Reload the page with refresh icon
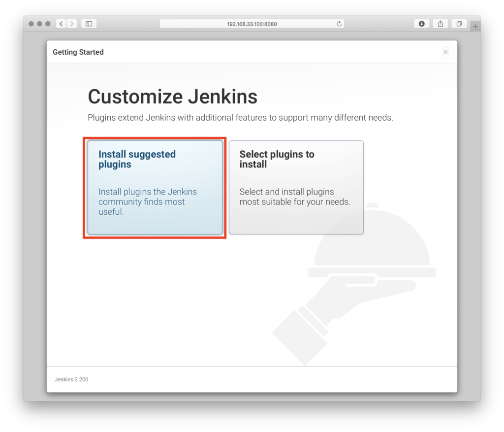The image size is (504, 432). point(339,24)
